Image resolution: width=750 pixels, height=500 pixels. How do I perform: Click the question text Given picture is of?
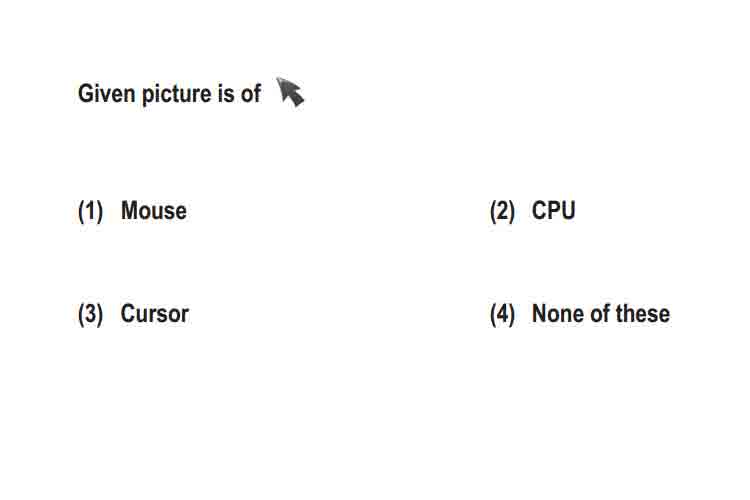coord(169,94)
